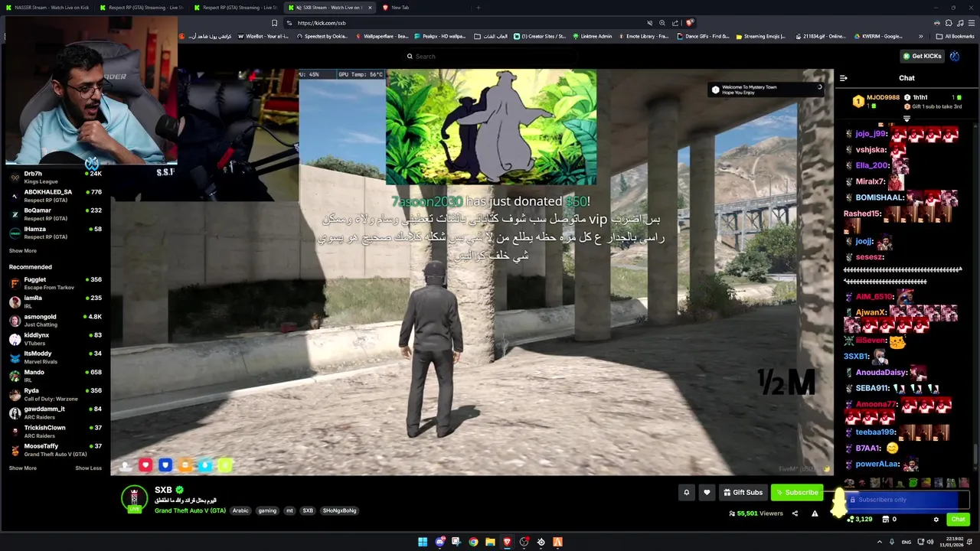Open All Bookmarks folder
The image size is (980, 551).
coord(955,36)
